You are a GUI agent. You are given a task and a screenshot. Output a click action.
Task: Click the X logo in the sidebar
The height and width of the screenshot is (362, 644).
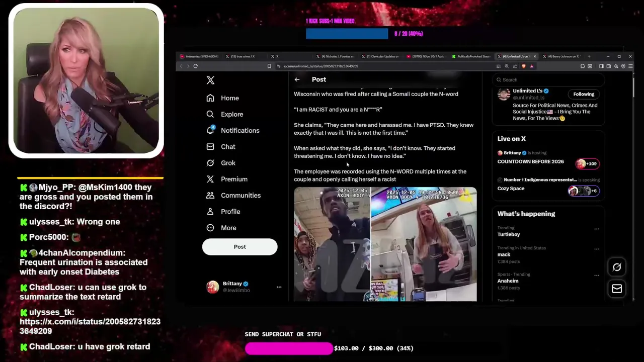pyautogui.click(x=210, y=80)
